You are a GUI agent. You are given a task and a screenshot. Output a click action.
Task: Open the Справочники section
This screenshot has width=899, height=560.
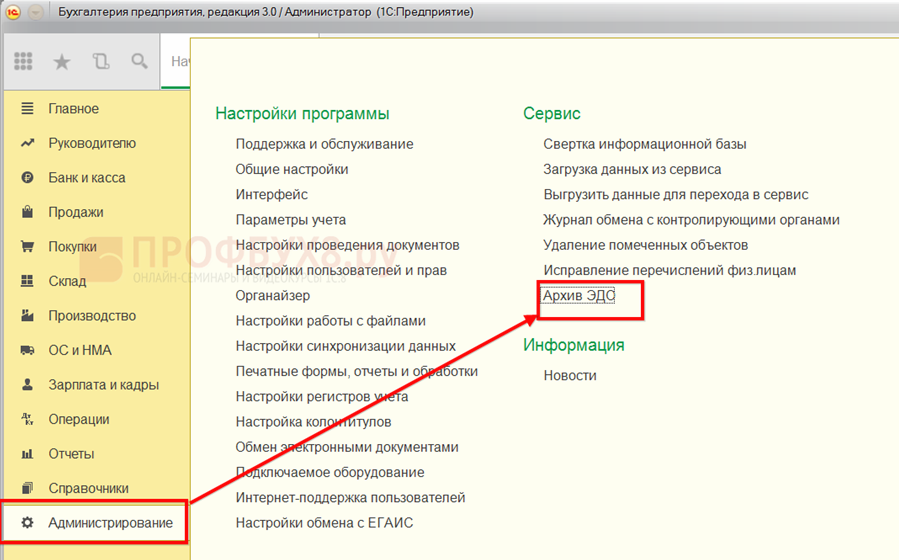(88, 489)
